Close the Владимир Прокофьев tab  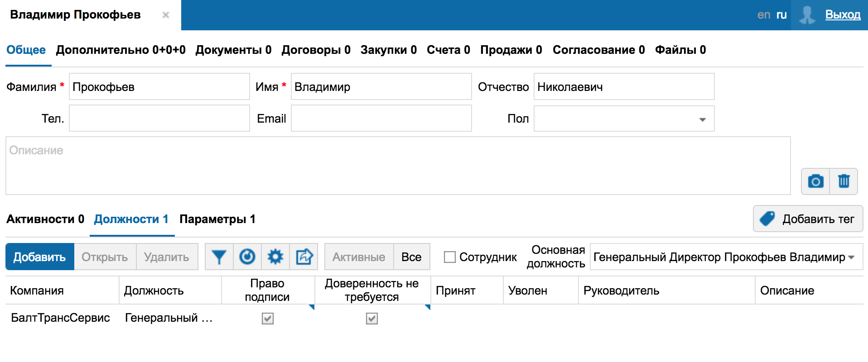(166, 15)
